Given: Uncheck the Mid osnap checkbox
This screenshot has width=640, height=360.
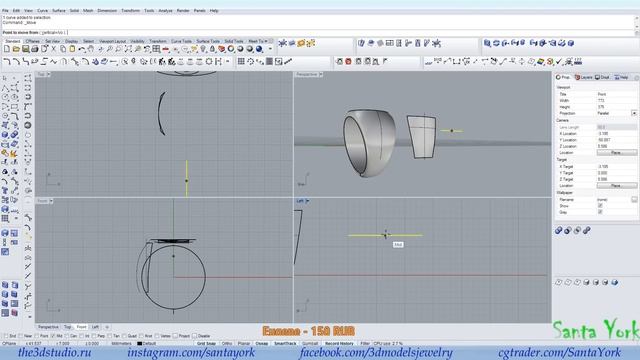Looking at the screenshot, I should [x=53, y=336].
